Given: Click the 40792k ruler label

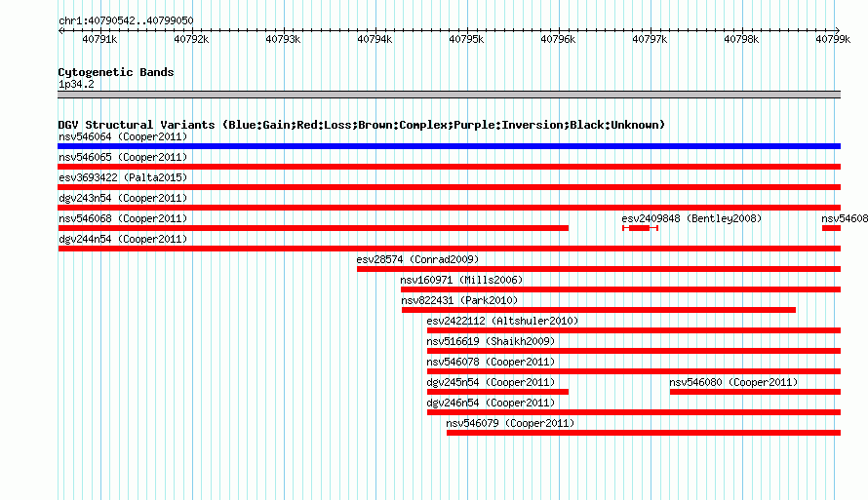Looking at the screenshot, I should 191,39.
